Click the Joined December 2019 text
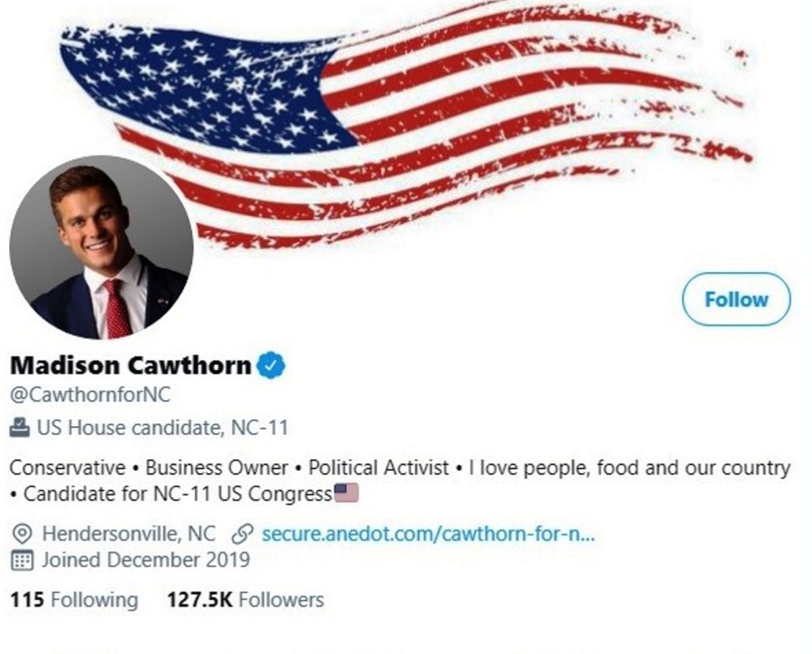 click(145, 561)
